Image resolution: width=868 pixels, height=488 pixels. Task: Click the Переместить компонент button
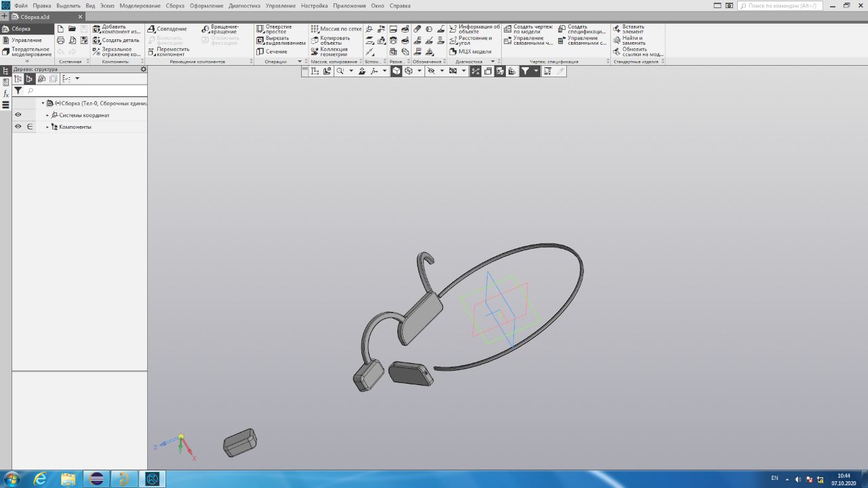[169, 52]
